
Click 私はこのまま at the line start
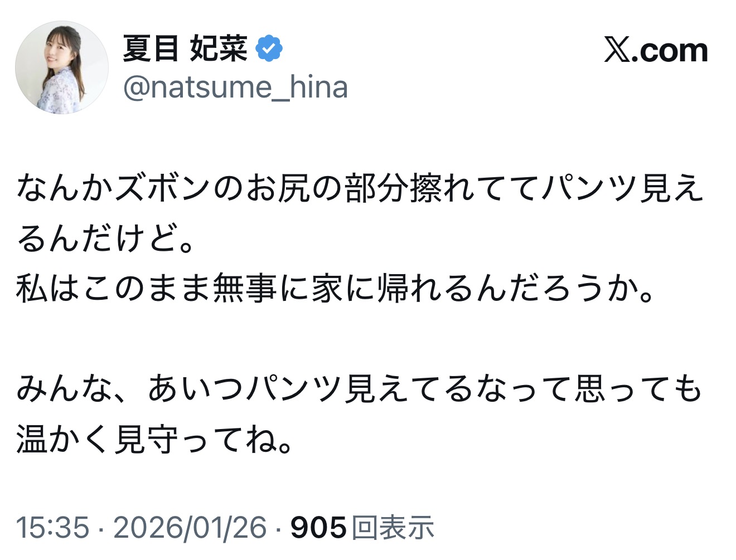coord(81,289)
